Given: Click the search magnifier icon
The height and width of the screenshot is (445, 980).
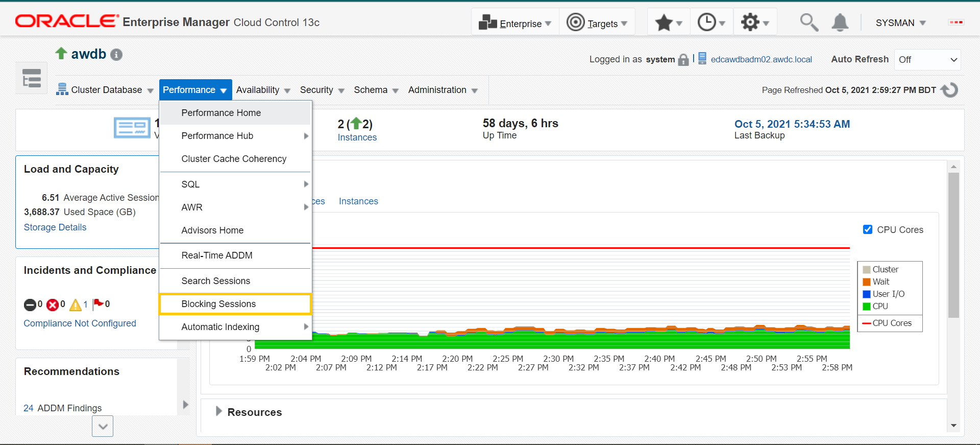Looking at the screenshot, I should click(809, 22).
